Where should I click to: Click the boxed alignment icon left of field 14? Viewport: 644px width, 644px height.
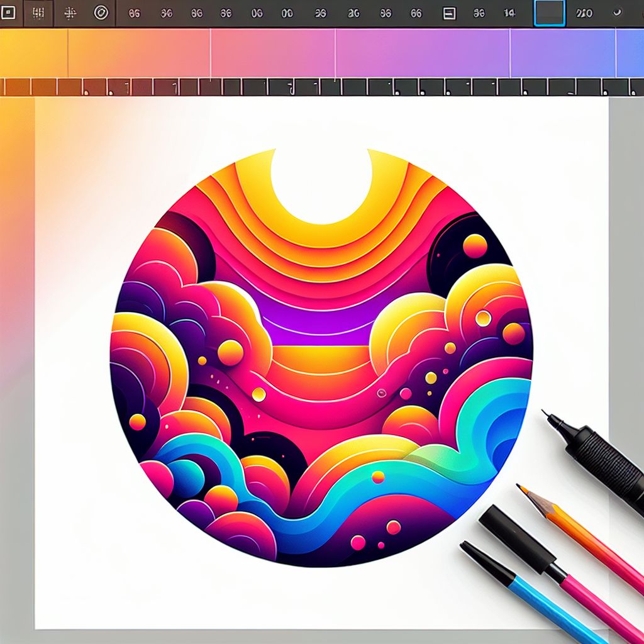pyautogui.click(x=449, y=13)
